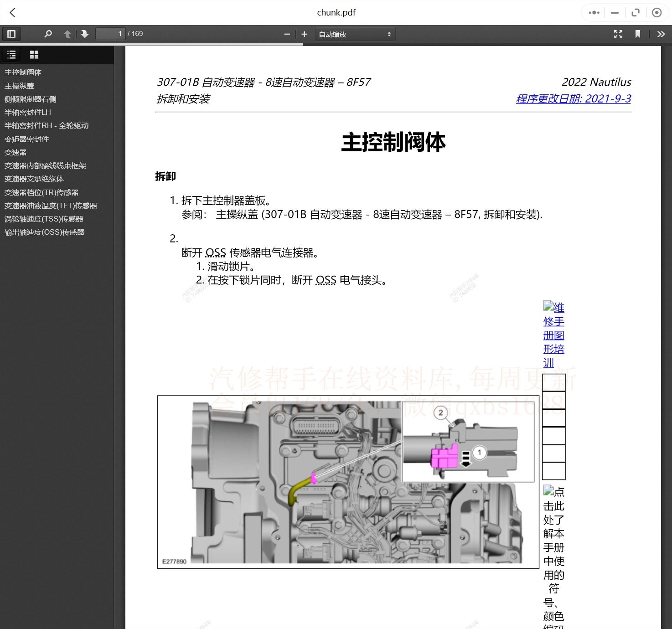This screenshot has width=672, height=629.
Task: Bookmark the current view
Action: coord(638,34)
